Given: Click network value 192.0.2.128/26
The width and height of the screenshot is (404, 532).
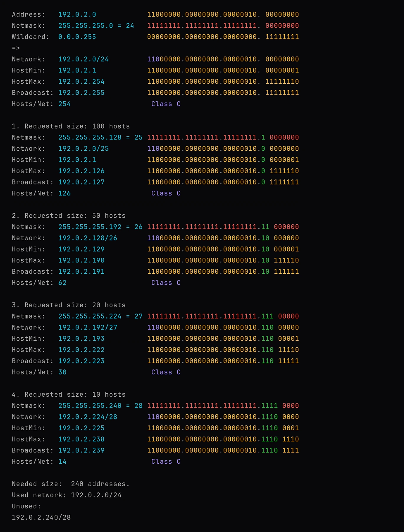Looking at the screenshot, I should click(88, 238).
